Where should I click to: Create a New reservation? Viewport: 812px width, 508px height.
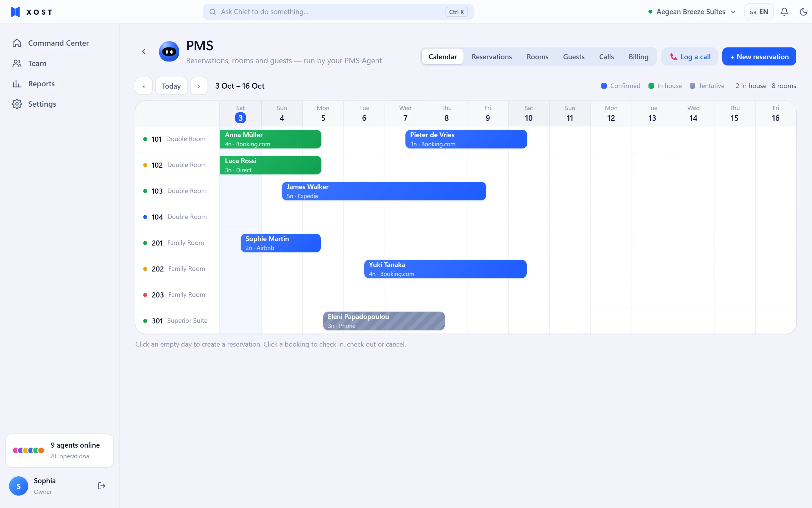(759, 56)
